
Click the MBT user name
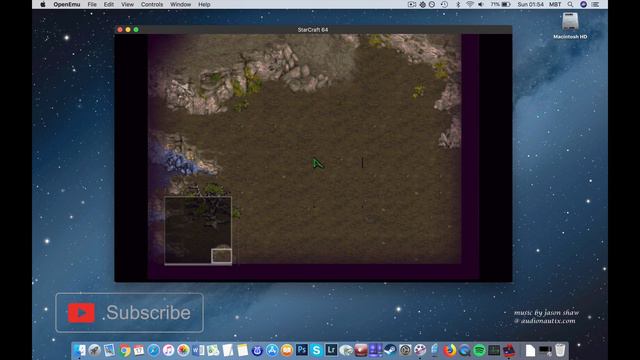(555, 4)
